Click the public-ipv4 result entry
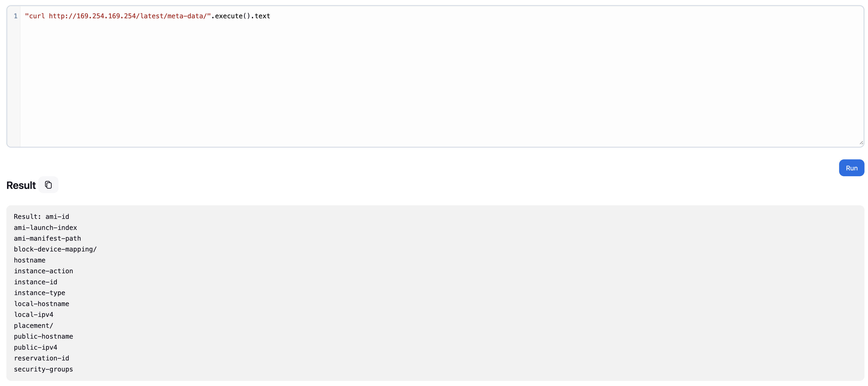Image resolution: width=868 pixels, height=386 pixels. click(36, 347)
